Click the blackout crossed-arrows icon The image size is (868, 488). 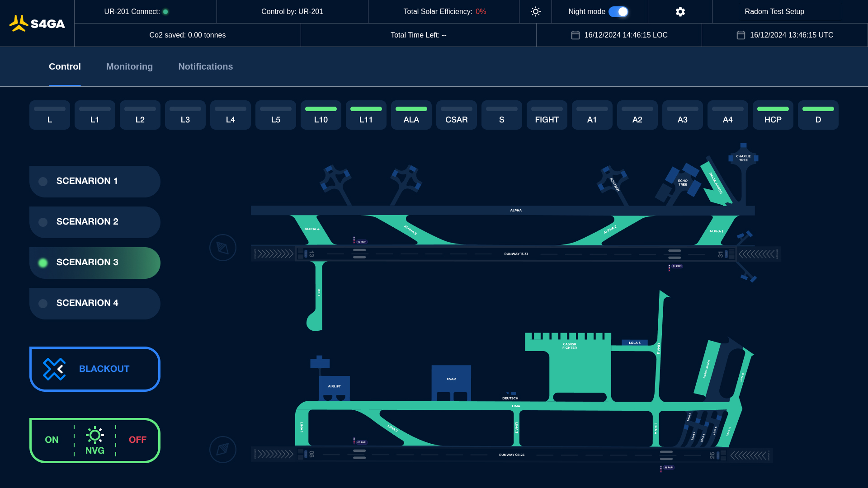(x=54, y=369)
